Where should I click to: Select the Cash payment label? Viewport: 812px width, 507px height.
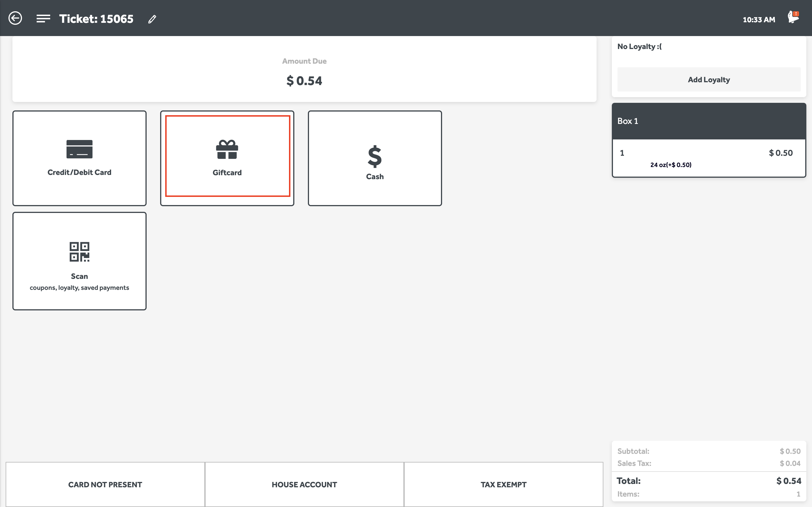tap(375, 177)
